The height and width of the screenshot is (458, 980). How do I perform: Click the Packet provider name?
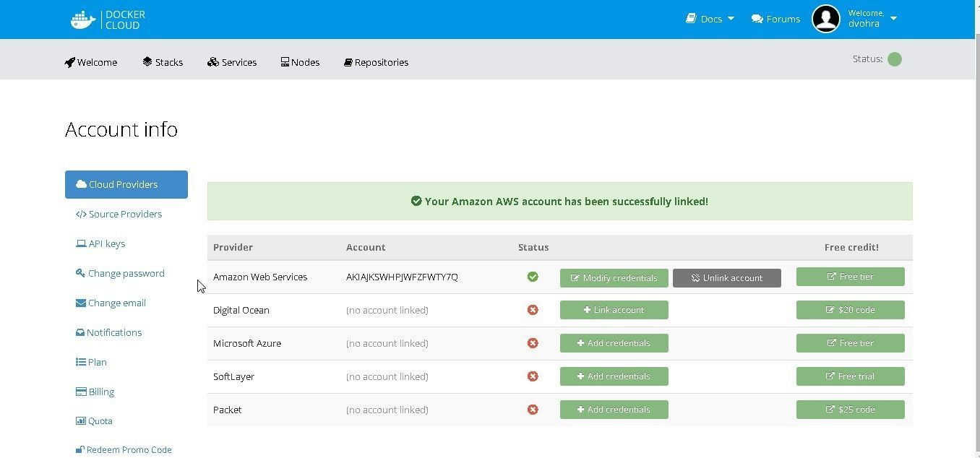[x=228, y=410]
